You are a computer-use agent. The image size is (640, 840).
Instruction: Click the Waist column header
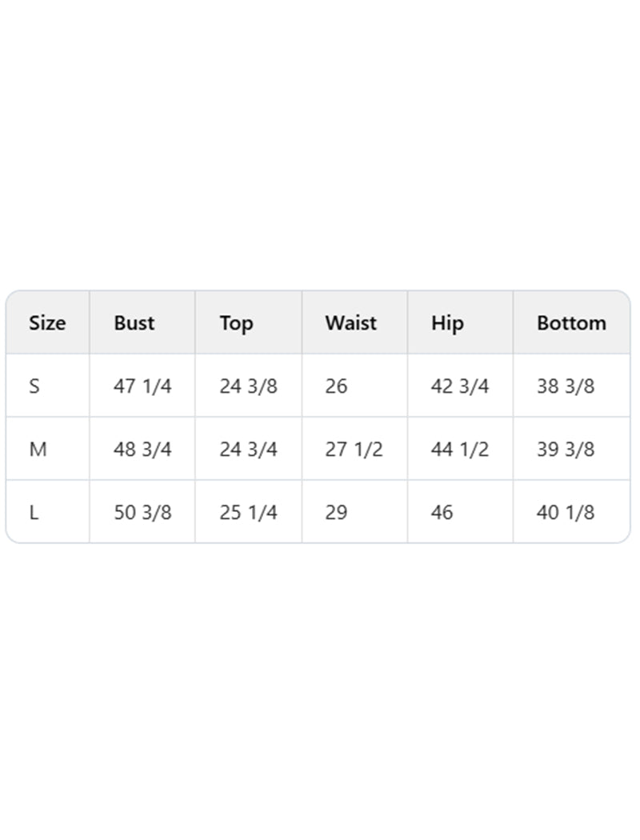350,323
